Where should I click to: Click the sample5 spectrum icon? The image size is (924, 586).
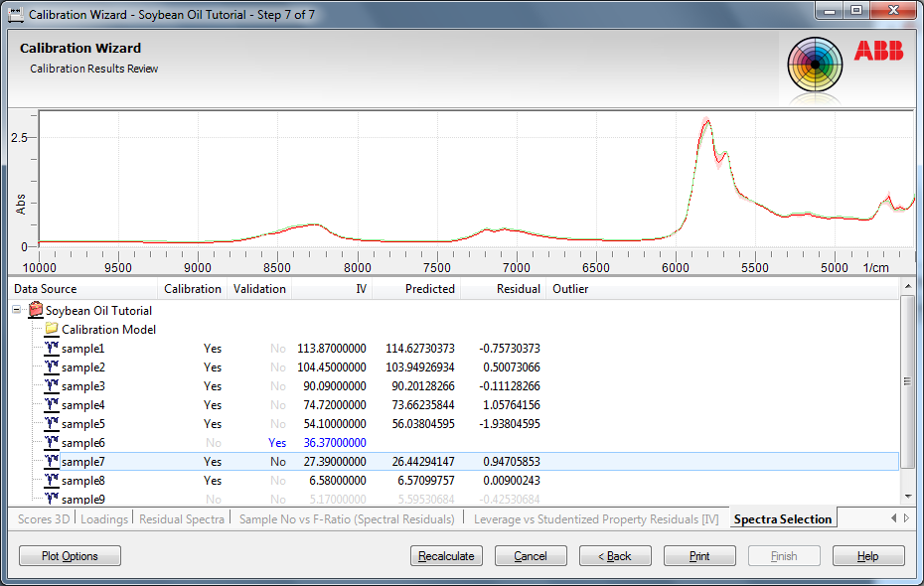[52, 424]
